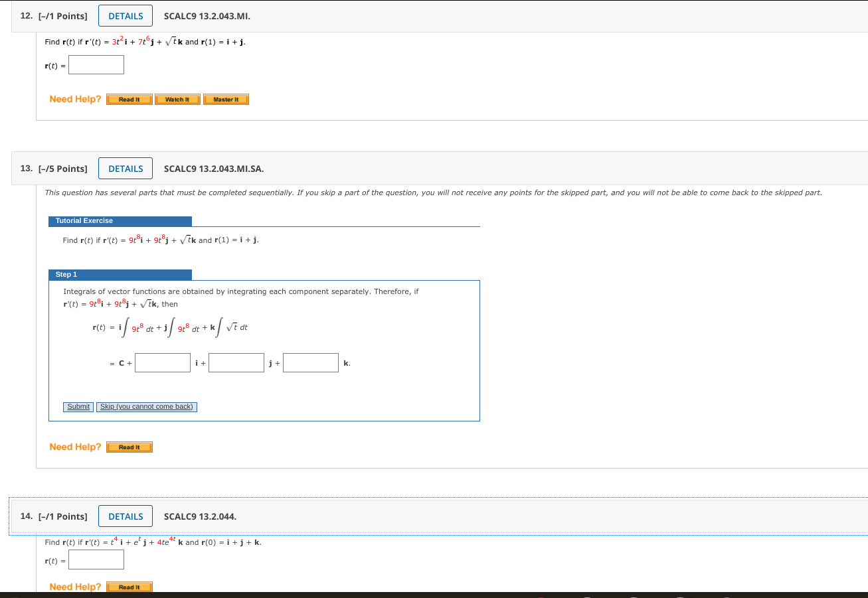Click Read It under question 14
Screen dimensions: 868x598
coord(129,587)
